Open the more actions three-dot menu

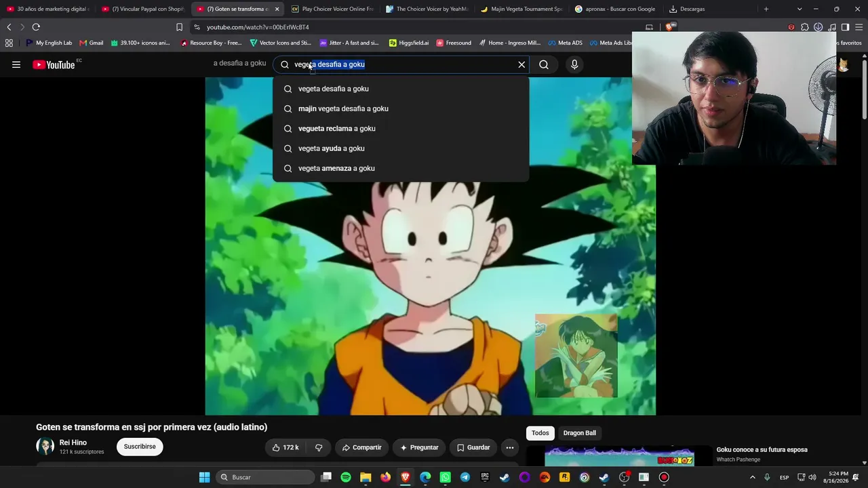[510, 447]
